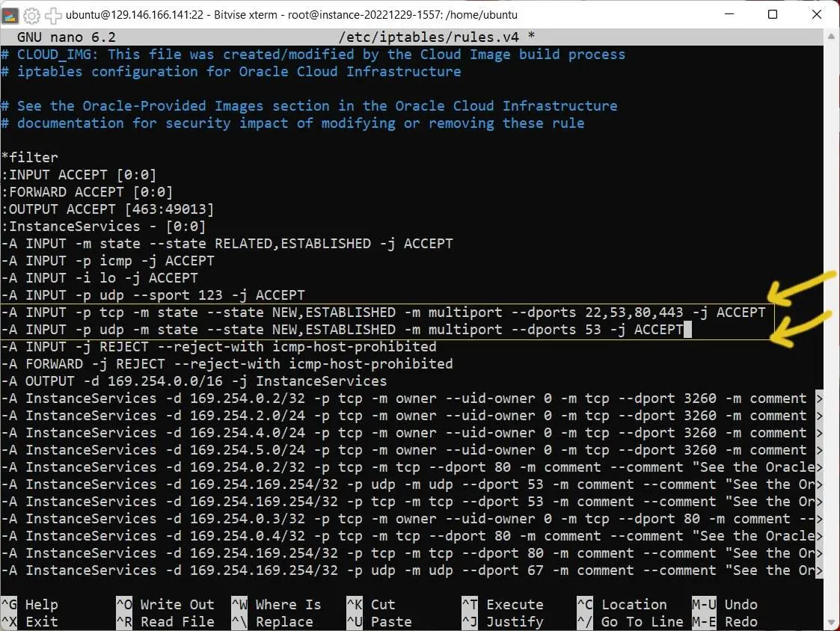Click the ^W Where Is shortcut
Viewport: 840px width, 631px height.
(277, 604)
